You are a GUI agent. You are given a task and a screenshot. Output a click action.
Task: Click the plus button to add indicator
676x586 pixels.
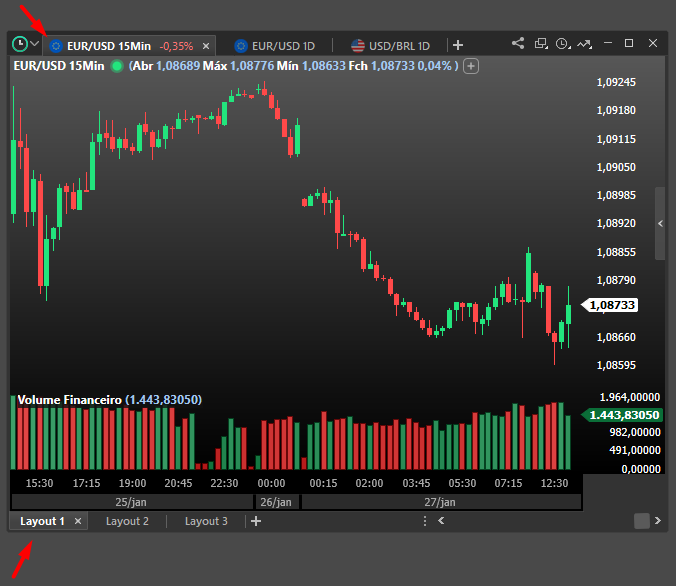click(x=472, y=66)
